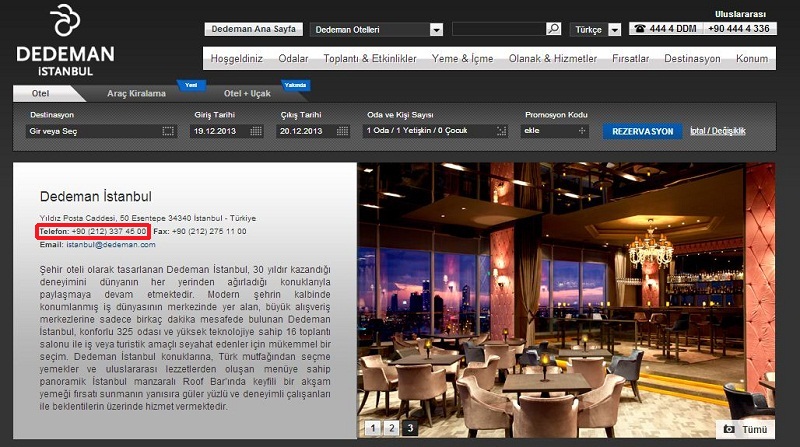Select the Otel + Uçak tab
The image size is (800, 447).
click(x=247, y=93)
